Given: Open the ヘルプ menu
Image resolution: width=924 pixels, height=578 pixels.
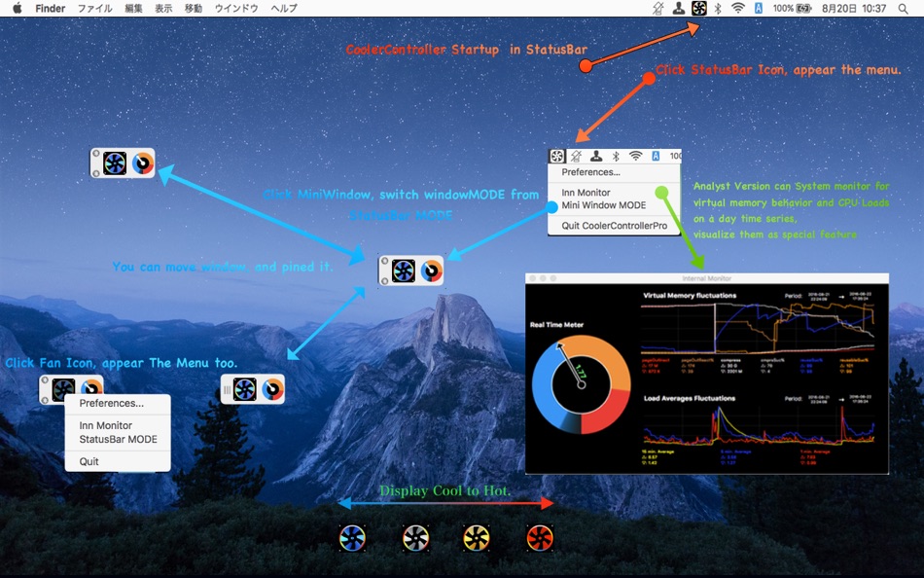Looking at the screenshot, I should click(284, 8).
